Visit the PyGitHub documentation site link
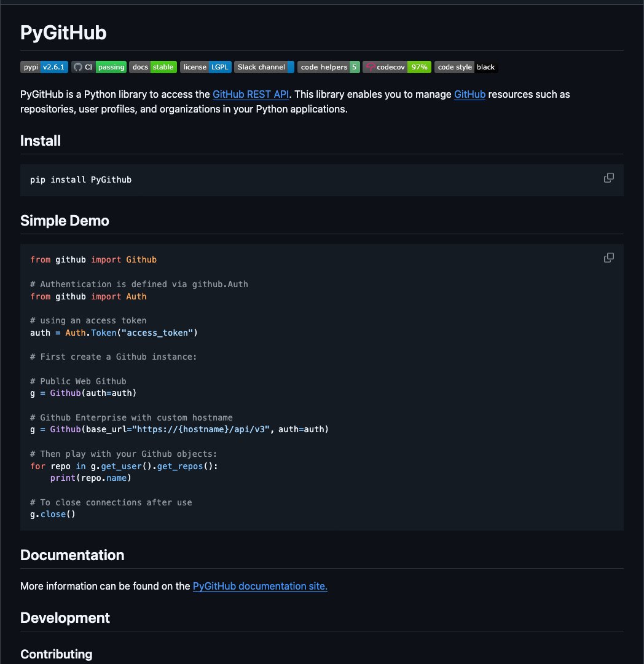The image size is (644, 664). pyautogui.click(x=260, y=586)
